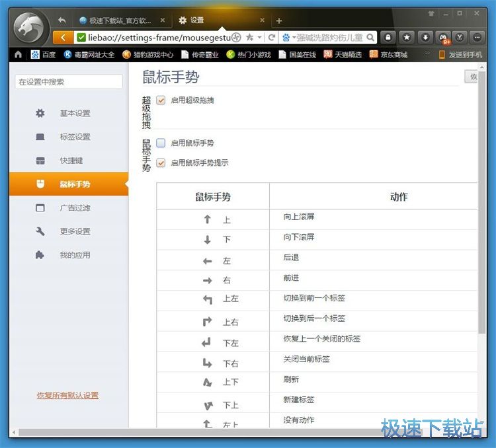
Task: Open the dropdown arrow next to bookmark star
Action: point(259,38)
